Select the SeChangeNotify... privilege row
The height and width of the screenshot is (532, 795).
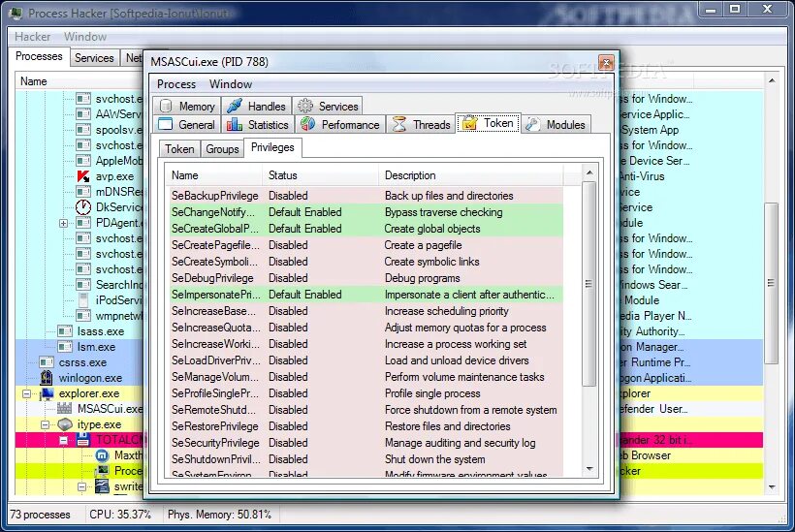[x=366, y=212]
